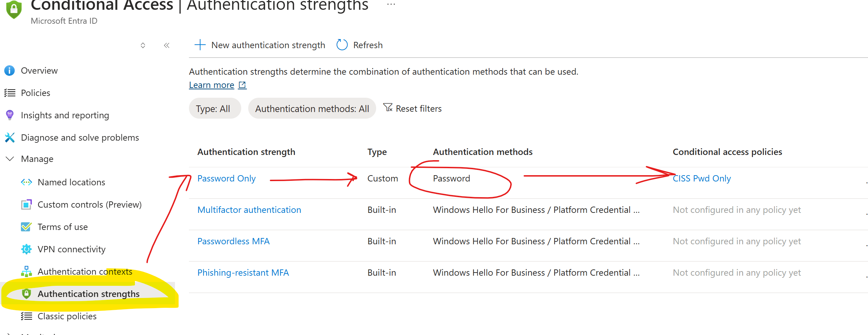Open Insights and reporting via its lightbulb icon
This screenshot has width=868, height=335.
pyautogui.click(x=9, y=115)
